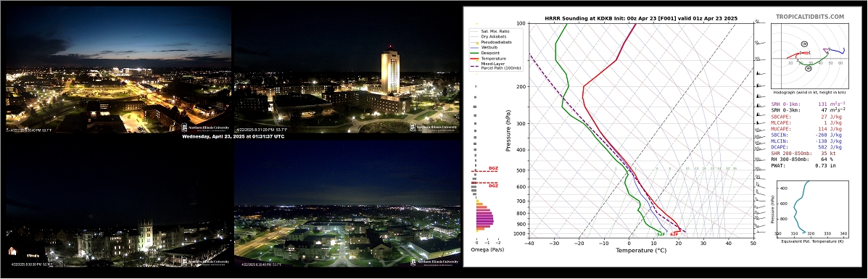This screenshot has width=868, height=279.
Task: Click the 'MLCIN: -138 J/kg' row
Action: 806,141
